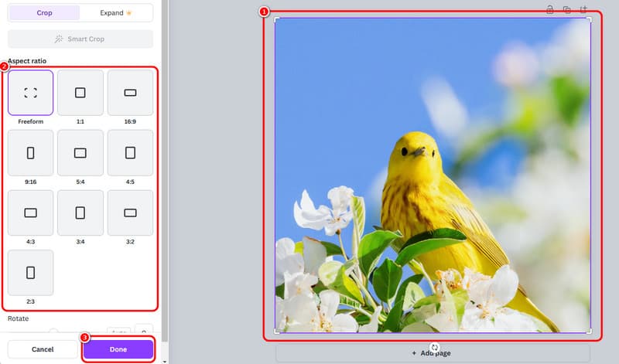The image size is (619, 364).
Task: Set crop to 4:3 aspect ratio
Action: tap(30, 213)
